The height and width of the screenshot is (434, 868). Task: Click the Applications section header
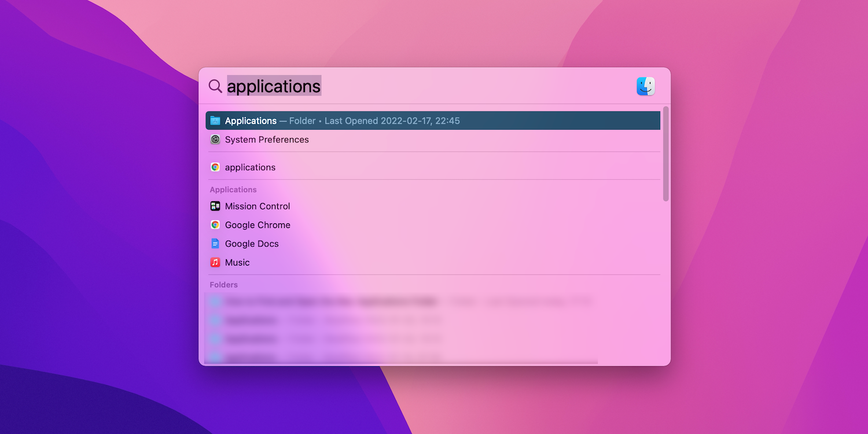(x=233, y=190)
